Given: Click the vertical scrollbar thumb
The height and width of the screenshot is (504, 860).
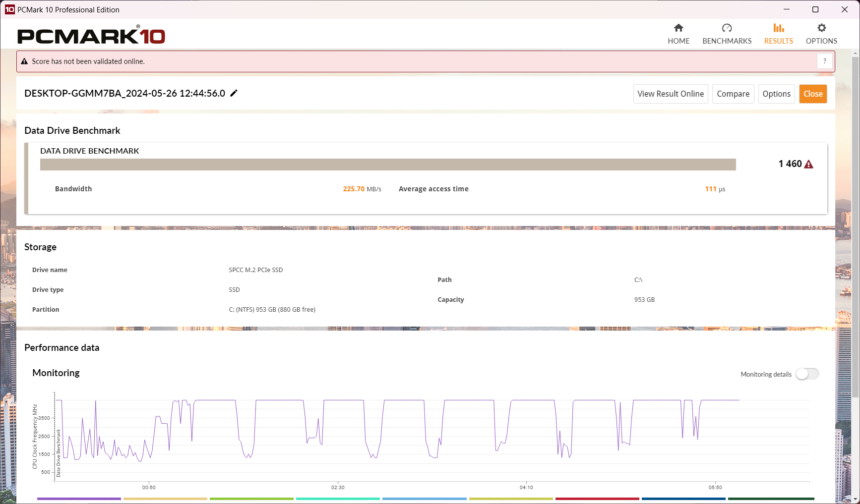Looking at the screenshot, I should (x=855, y=226).
